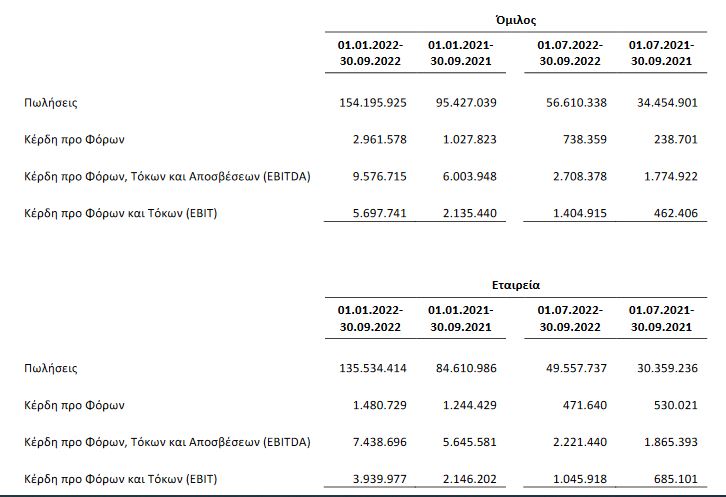Select Όμιλος sales value 95.427.039

tap(462, 102)
